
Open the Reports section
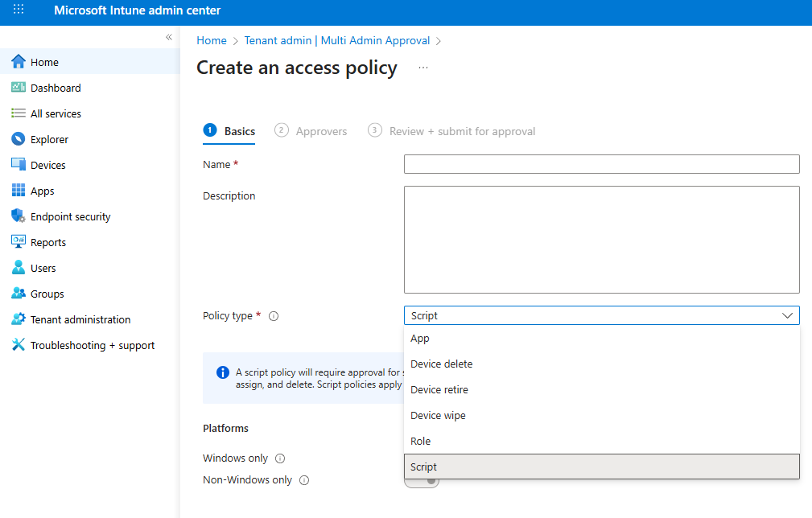(x=18, y=241)
